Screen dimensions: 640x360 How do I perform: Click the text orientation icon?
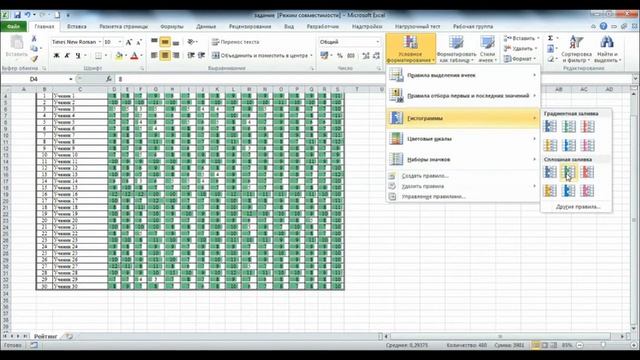click(x=191, y=42)
